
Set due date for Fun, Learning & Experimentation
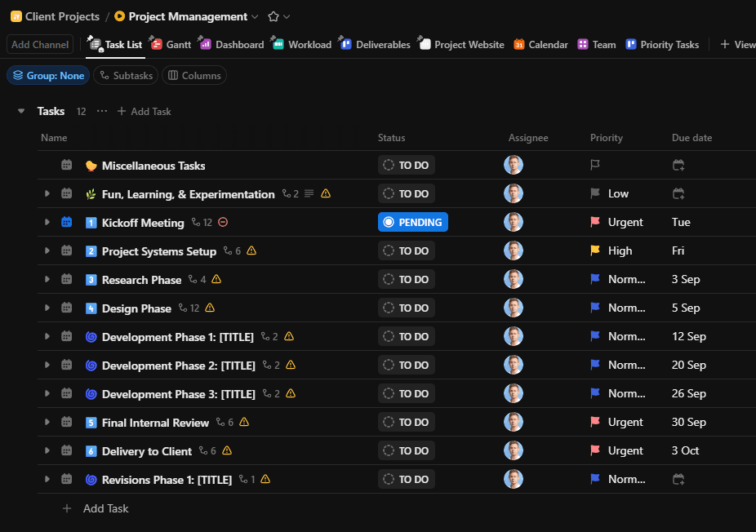point(678,193)
